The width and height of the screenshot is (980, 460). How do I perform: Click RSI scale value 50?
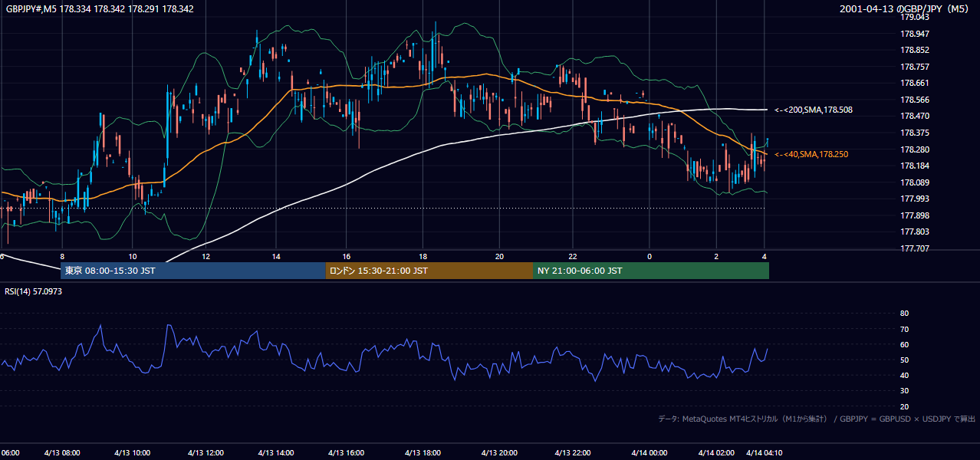(x=904, y=360)
